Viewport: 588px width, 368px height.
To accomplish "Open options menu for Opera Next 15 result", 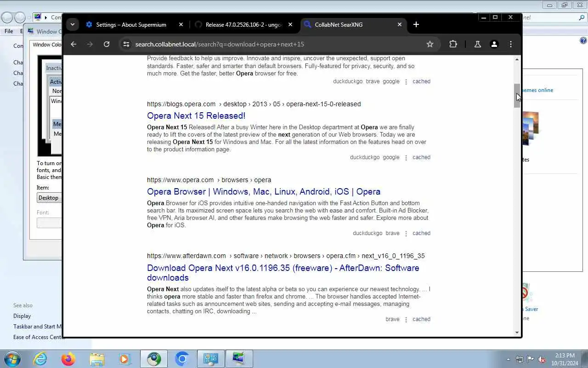I will [x=406, y=157].
